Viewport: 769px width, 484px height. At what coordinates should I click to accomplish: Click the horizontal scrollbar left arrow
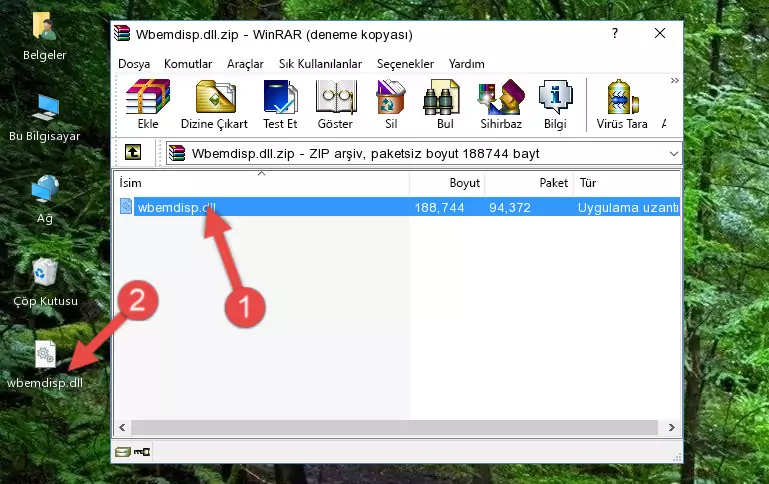click(122, 427)
